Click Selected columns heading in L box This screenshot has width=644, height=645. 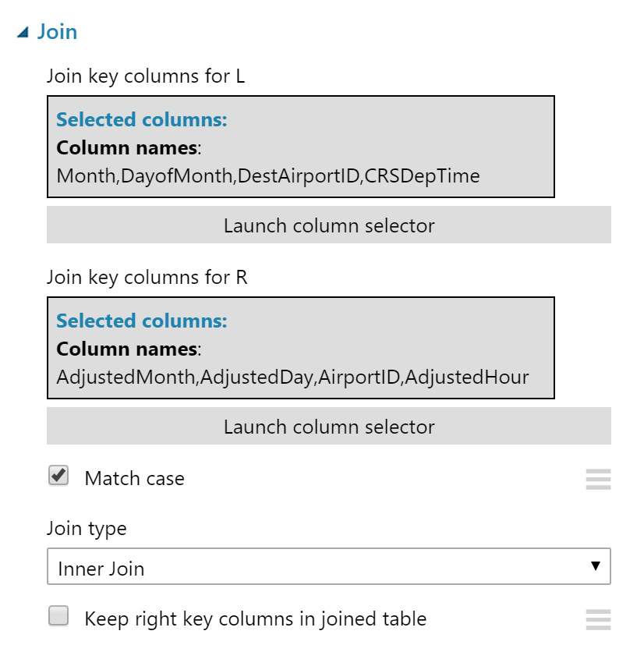[141, 120]
